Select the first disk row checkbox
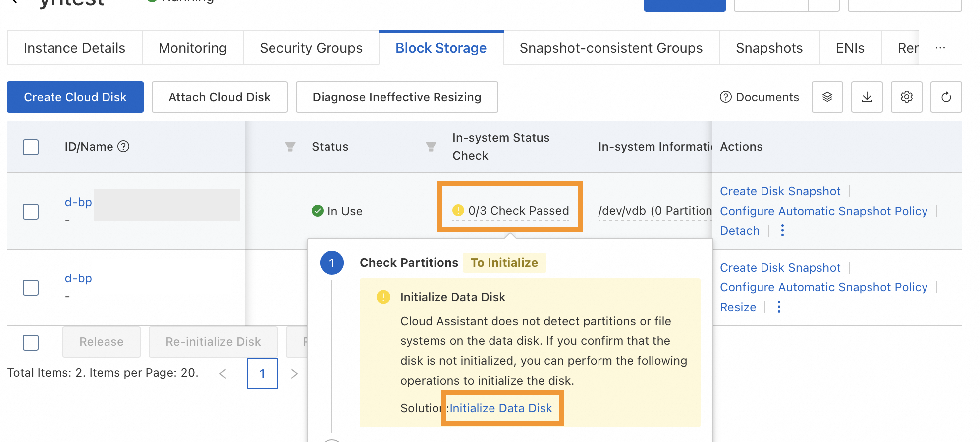This screenshot has width=980, height=442. point(31,212)
